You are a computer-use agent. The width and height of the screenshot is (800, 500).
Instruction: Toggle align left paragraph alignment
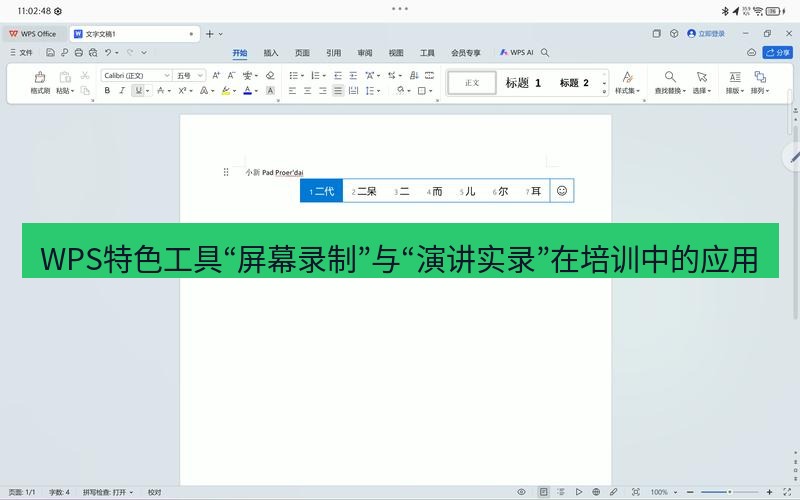tap(292, 91)
